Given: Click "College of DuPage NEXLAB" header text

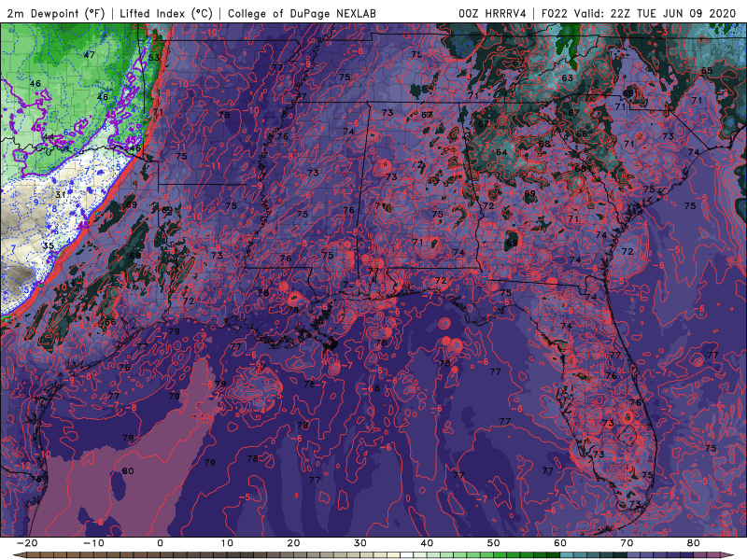Looking at the screenshot, I should tap(302, 13).
